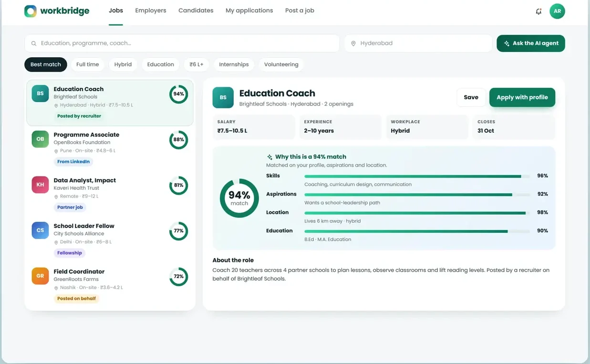
Task: Click Ask the AI agent button
Action: click(531, 43)
